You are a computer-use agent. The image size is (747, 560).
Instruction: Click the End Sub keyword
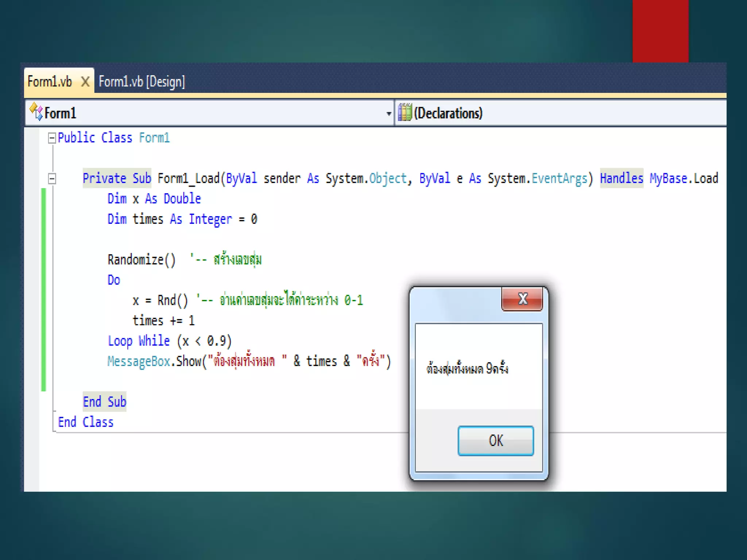tap(104, 402)
